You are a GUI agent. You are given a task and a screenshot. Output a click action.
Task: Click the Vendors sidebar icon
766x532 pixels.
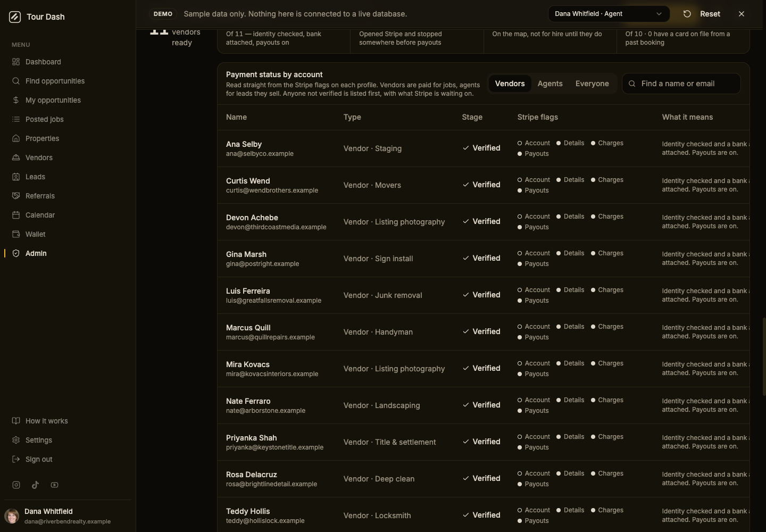pyautogui.click(x=16, y=158)
